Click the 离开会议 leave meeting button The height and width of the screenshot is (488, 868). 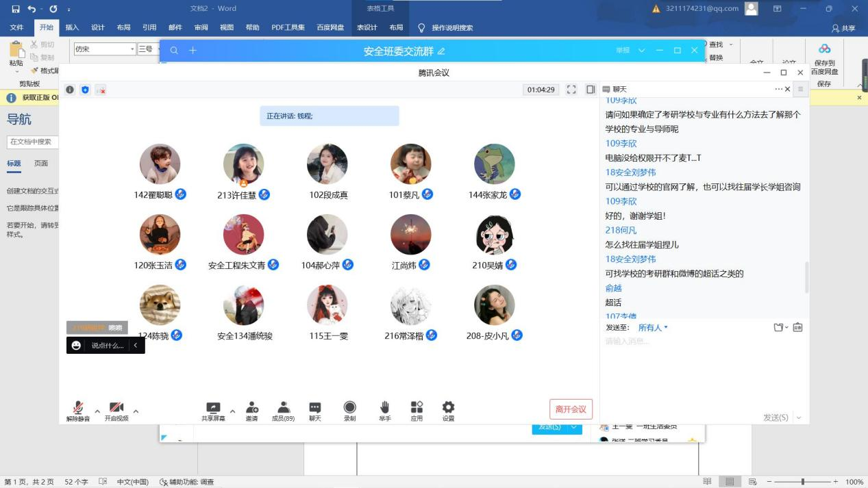(571, 409)
